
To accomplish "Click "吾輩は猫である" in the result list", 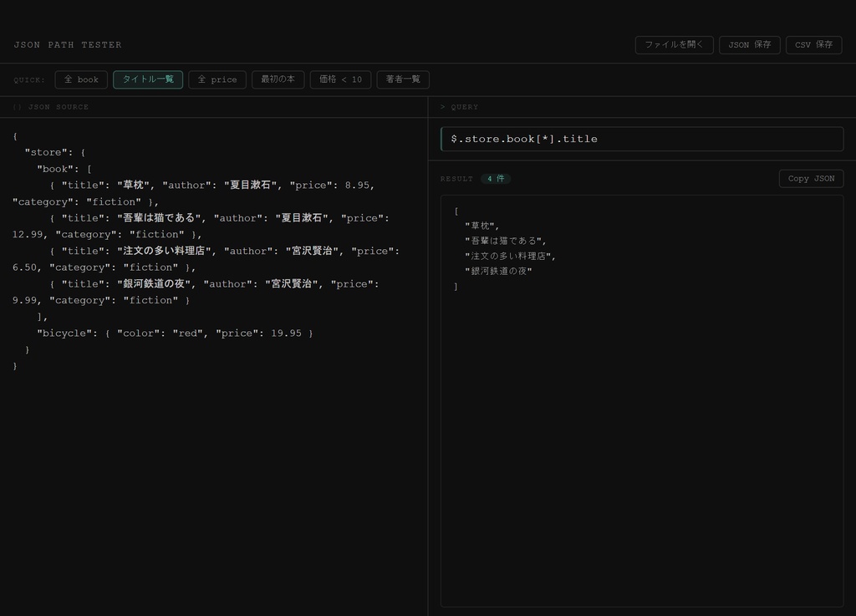I will point(503,241).
